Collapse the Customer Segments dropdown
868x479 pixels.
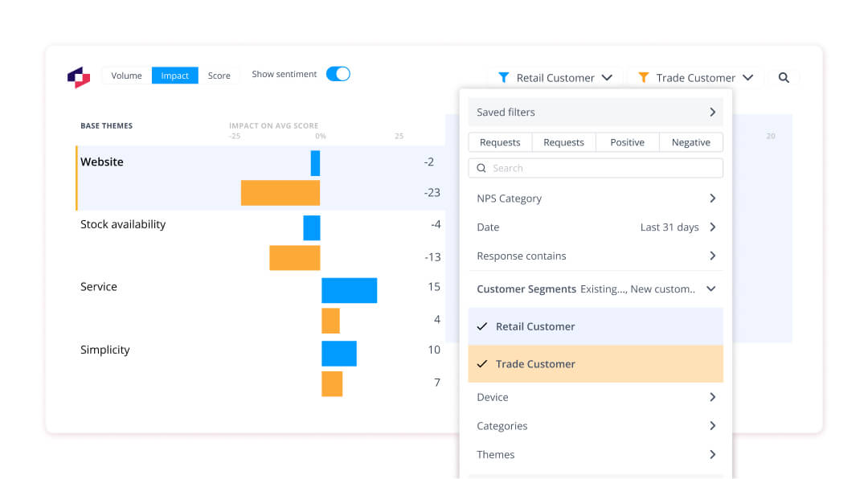710,289
